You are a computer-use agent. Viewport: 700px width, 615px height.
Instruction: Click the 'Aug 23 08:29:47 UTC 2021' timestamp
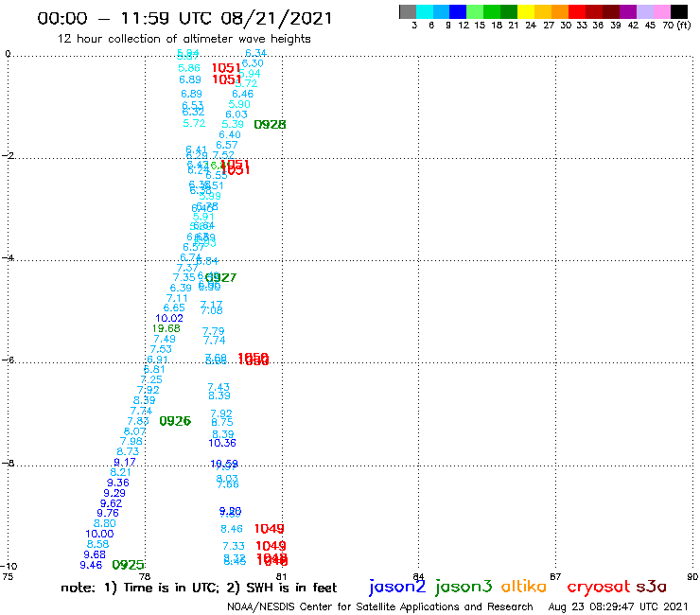[x=618, y=606]
